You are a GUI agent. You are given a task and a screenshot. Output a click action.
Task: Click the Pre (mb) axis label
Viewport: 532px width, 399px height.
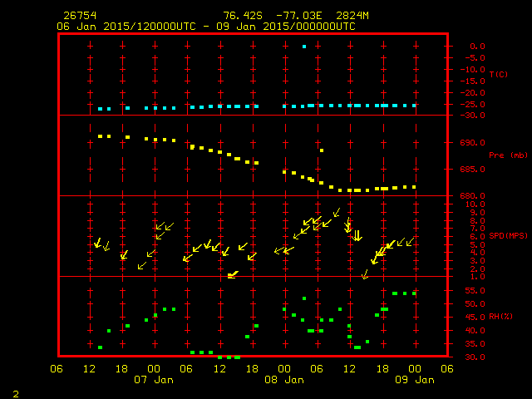coord(508,155)
